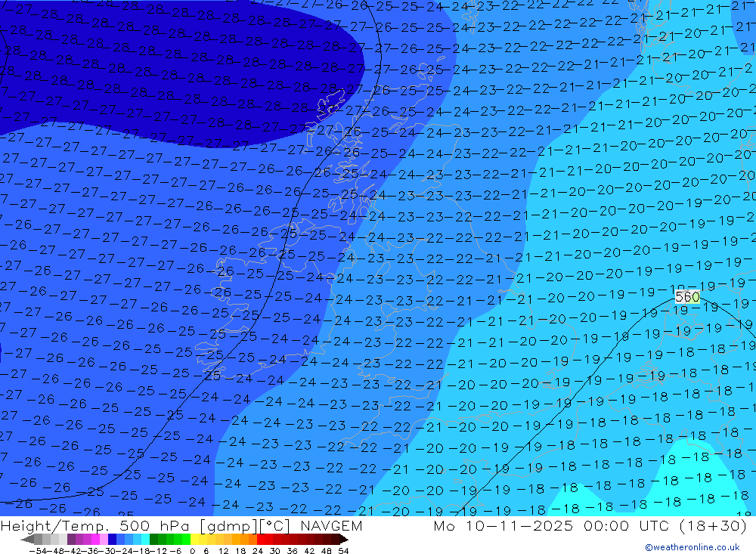Pick the dark blue -30 legend swatch
Image resolution: width=756 pixels, height=554 pixels.
(112, 539)
